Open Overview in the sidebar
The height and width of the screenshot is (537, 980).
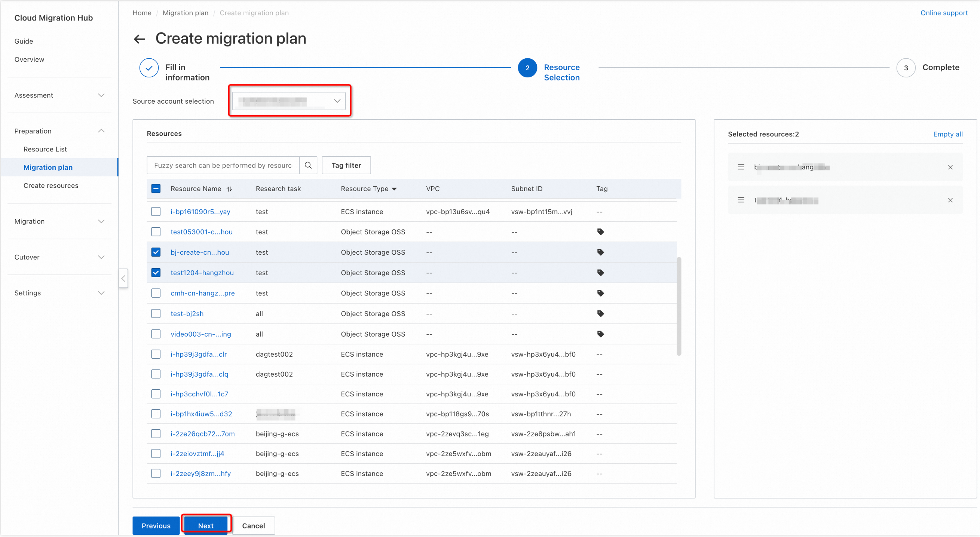pos(29,59)
